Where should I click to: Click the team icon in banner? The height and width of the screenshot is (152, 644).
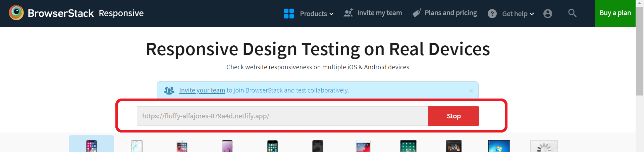click(x=169, y=90)
